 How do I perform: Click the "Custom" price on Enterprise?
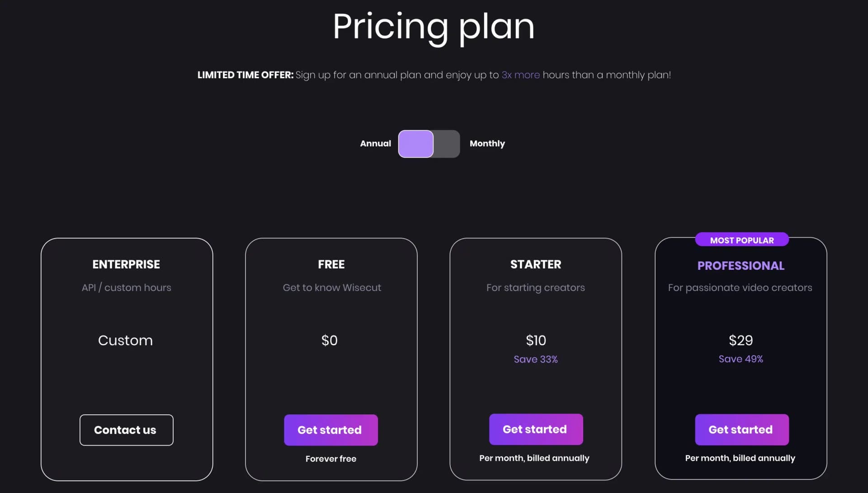pyautogui.click(x=125, y=340)
